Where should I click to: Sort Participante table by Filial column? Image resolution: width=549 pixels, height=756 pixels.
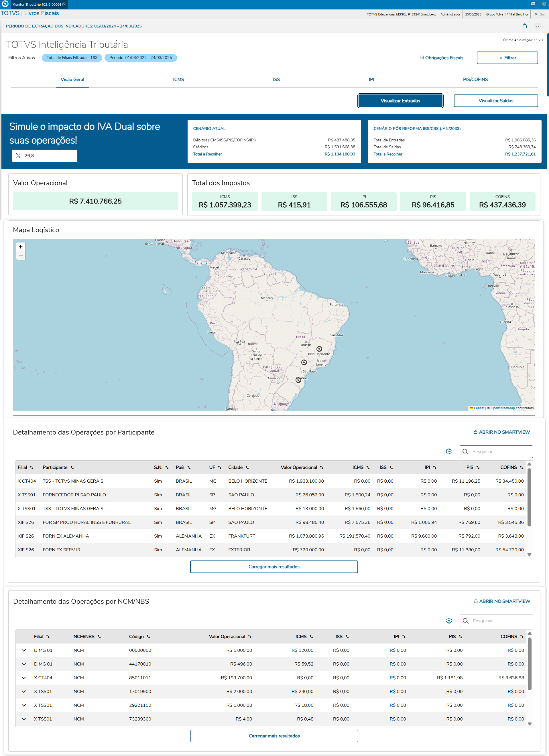click(31, 467)
